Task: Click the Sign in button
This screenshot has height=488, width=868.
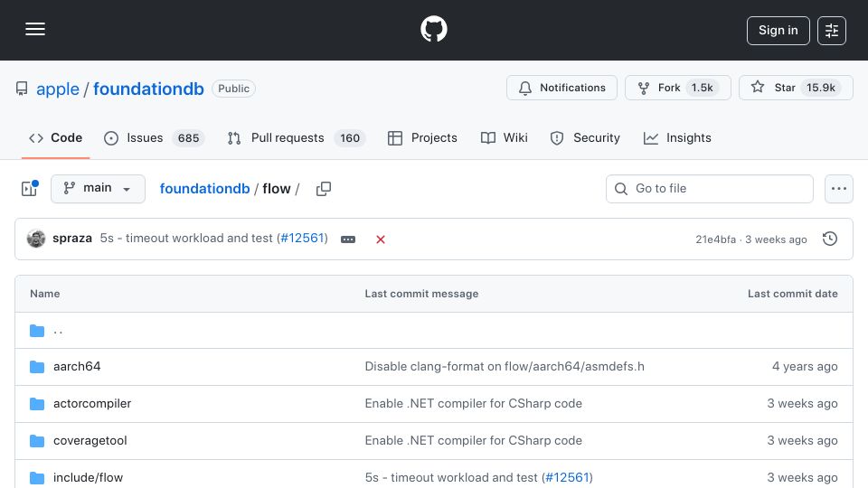Action: (x=778, y=31)
